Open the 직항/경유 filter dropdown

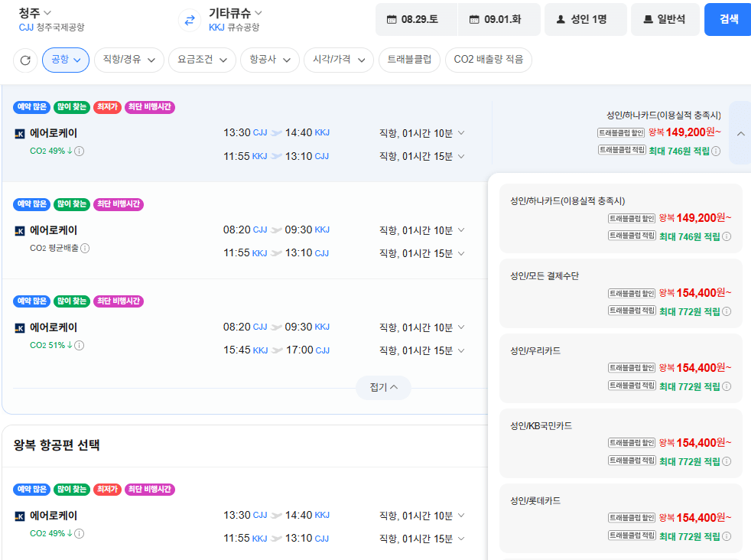click(129, 60)
